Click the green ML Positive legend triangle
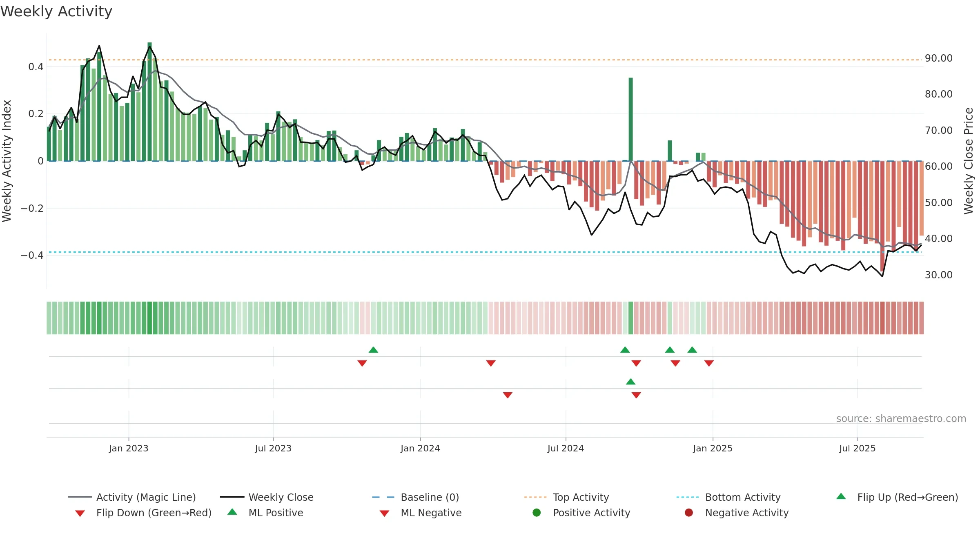The width and height of the screenshot is (980, 551). [x=232, y=512]
